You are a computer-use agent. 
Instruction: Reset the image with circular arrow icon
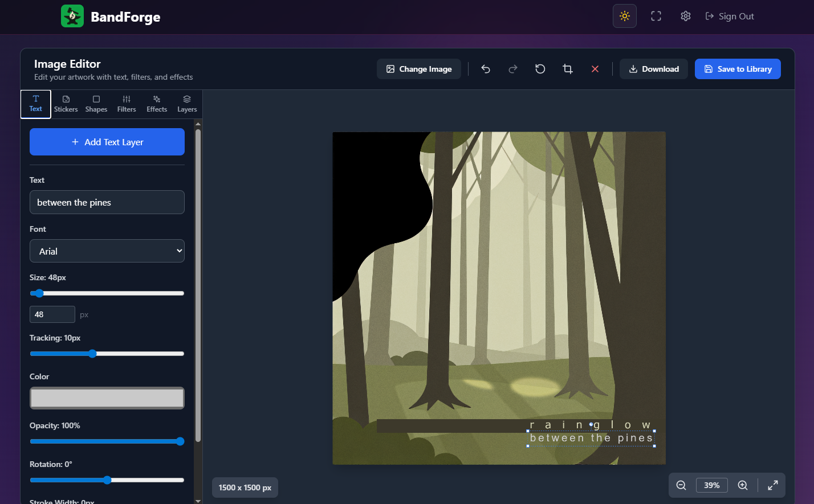(540, 69)
